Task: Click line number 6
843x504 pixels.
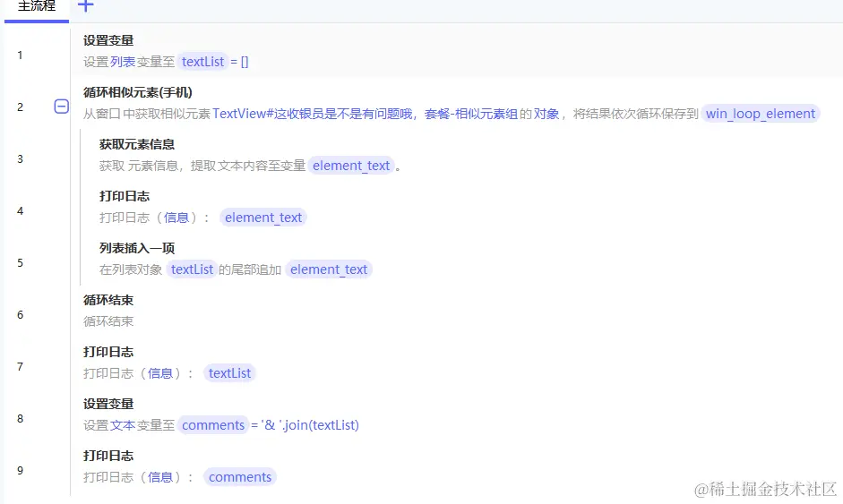Action: tap(20, 315)
